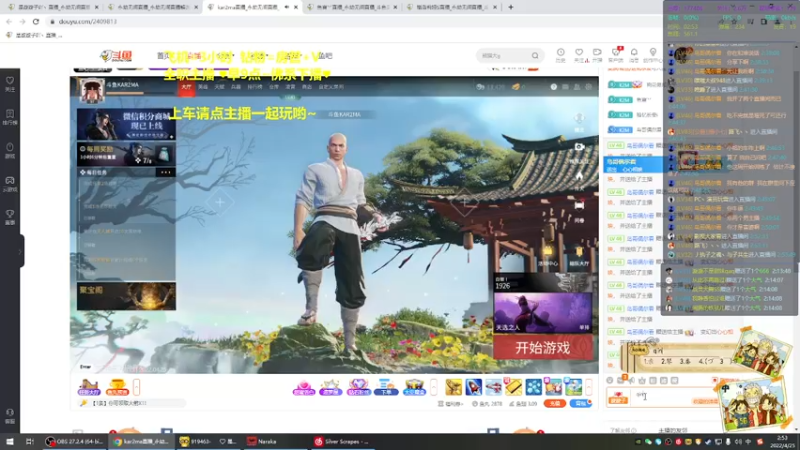Click the orange recharge button

click(555, 404)
